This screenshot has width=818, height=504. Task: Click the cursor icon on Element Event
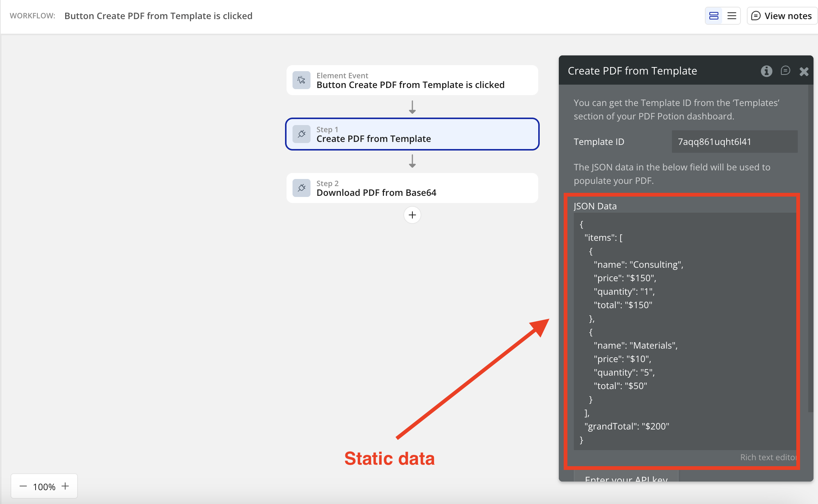tap(302, 80)
